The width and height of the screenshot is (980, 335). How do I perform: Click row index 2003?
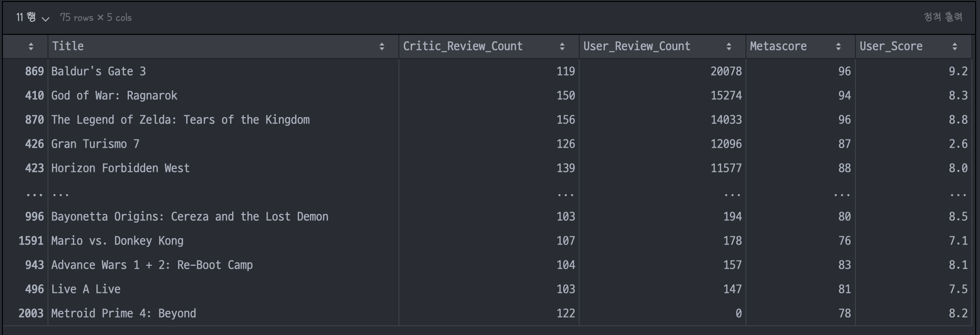[31, 313]
